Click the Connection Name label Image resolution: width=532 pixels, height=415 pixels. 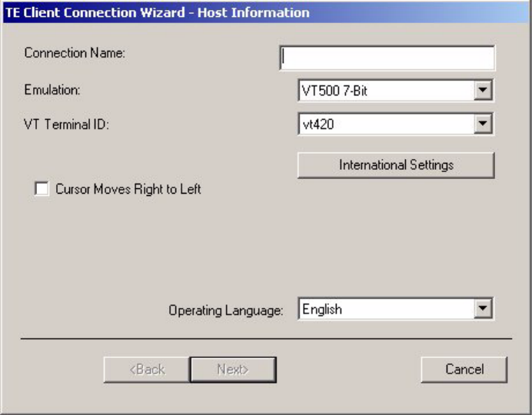click(x=75, y=53)
